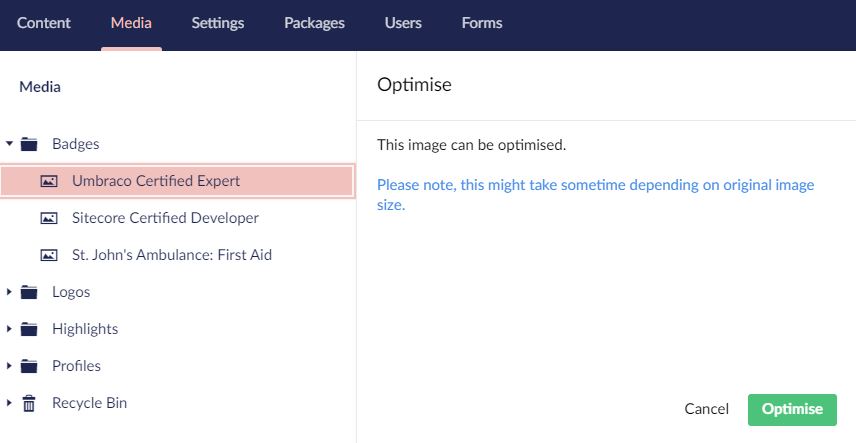Click the Logos folder icon
Image resolution: width=856 pixels, height=443 pixels.
[x=29, y=292]
